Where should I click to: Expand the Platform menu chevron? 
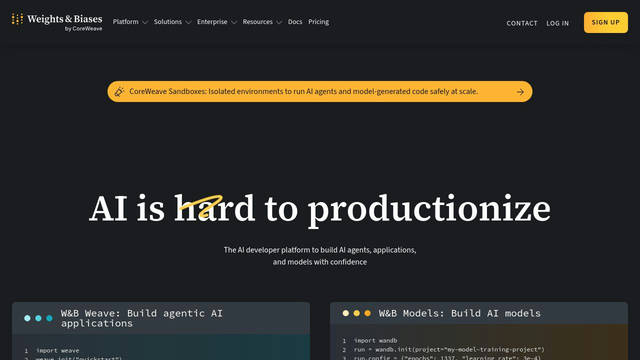click(x=145, y=22)
